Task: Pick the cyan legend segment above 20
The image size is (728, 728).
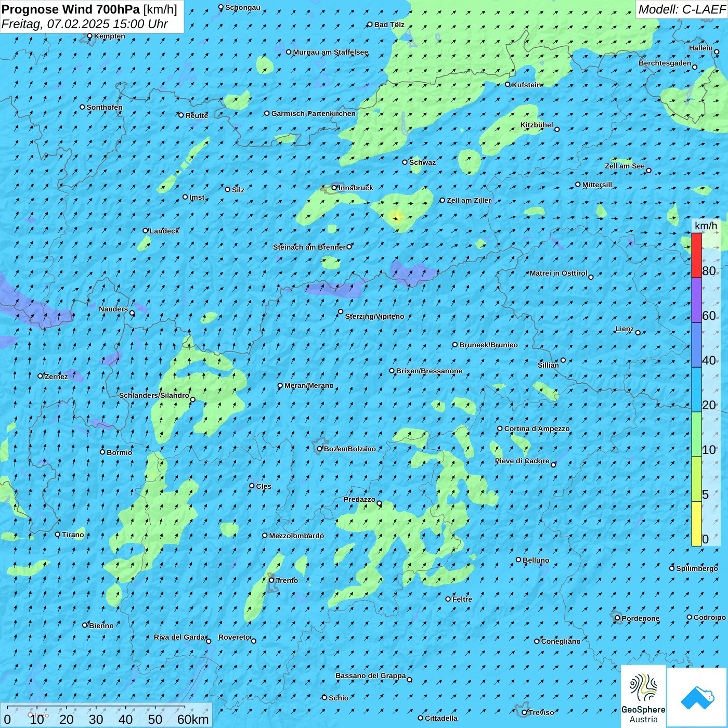Action: [696, 389]
